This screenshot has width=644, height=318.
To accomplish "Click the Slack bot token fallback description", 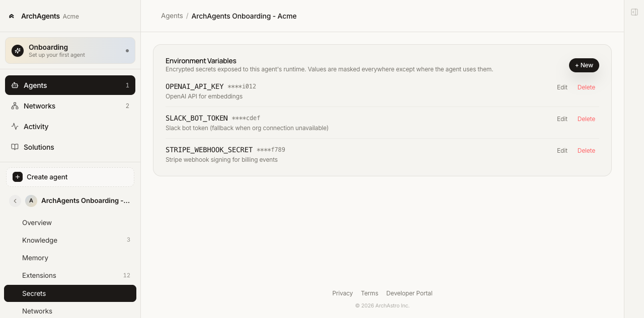I will (247, 128).
